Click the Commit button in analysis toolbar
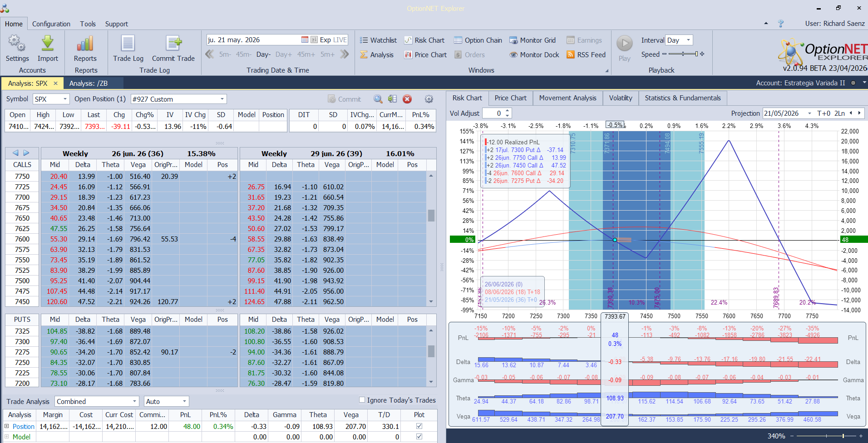Image resolution: width=868 pixels, height=443 pixels. pyautogui.click(x=345, y=99)
